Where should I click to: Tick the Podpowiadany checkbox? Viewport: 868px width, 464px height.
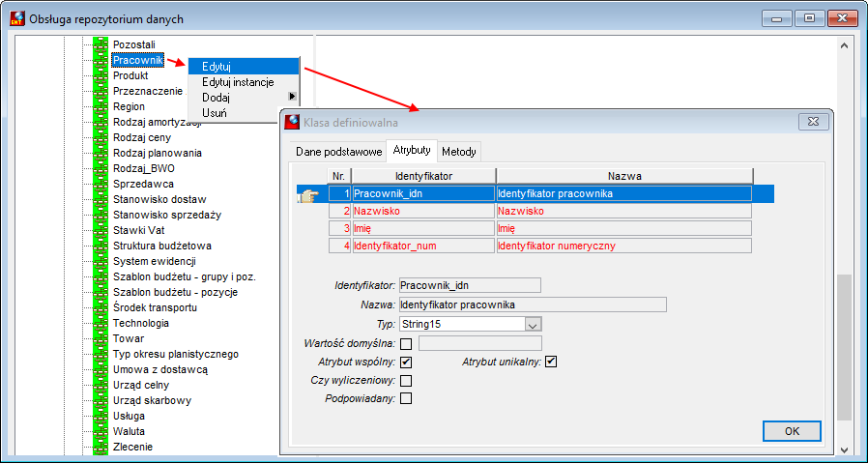[406, 398]
